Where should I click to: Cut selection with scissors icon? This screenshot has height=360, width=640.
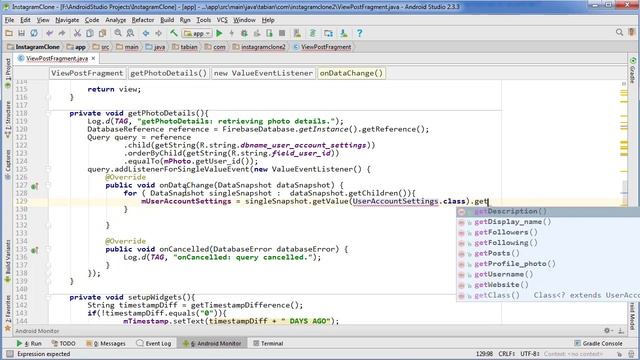pyautogui.click(x=77, y=33)
